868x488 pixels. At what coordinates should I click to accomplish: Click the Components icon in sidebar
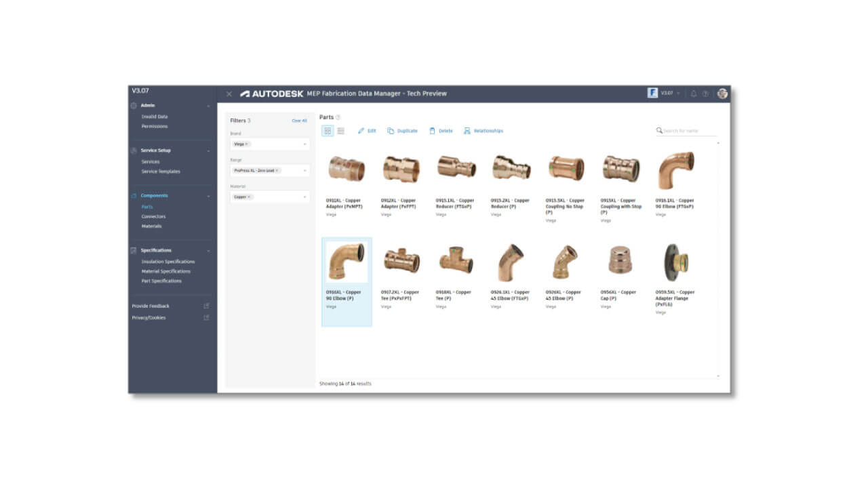[134, 196]
